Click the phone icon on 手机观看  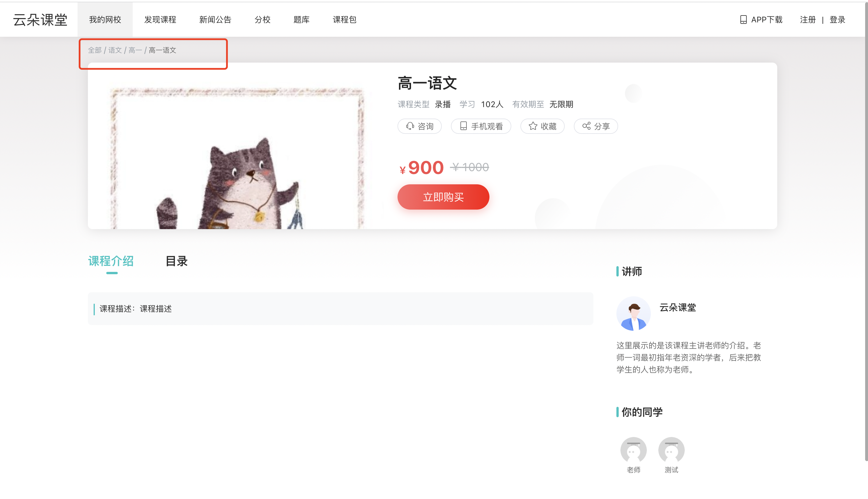point(463,126)
